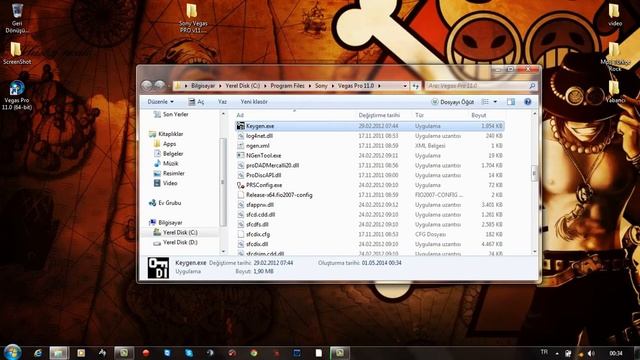Select Yerel Disk (C:) in navigation pane

click(x=176, y=232)
